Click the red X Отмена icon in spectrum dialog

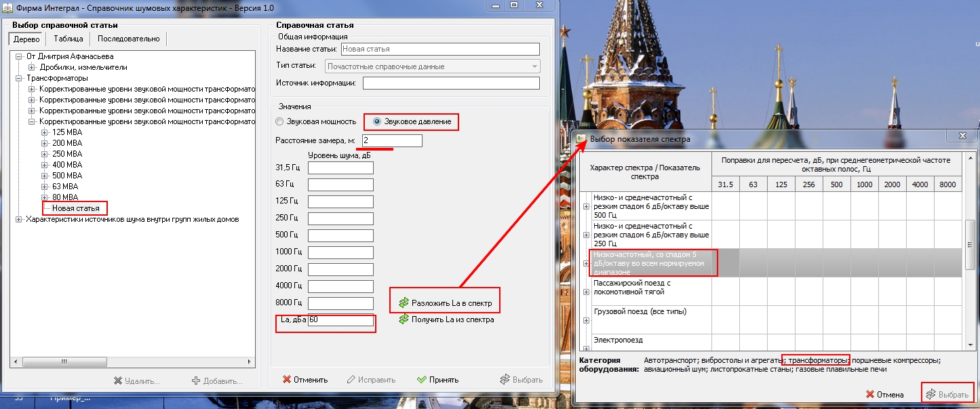click(x=871, y=394)
